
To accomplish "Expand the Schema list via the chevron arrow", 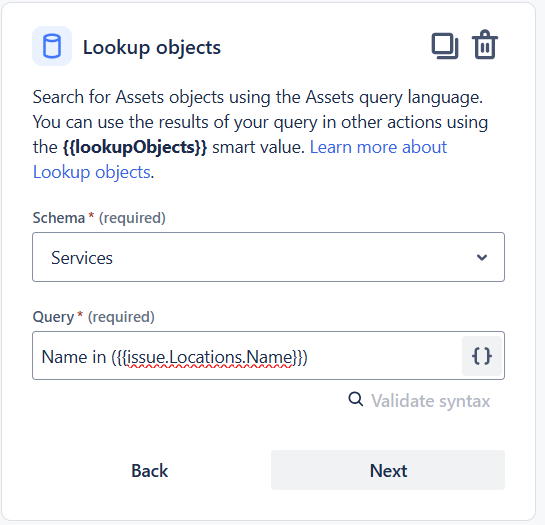I will click(x=482, y=257).
